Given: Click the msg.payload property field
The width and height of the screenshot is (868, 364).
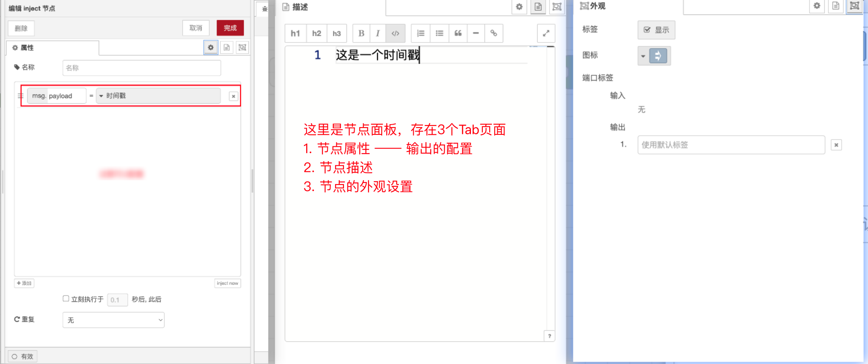Looking at the screenshot, I should [x=56, y=96].
